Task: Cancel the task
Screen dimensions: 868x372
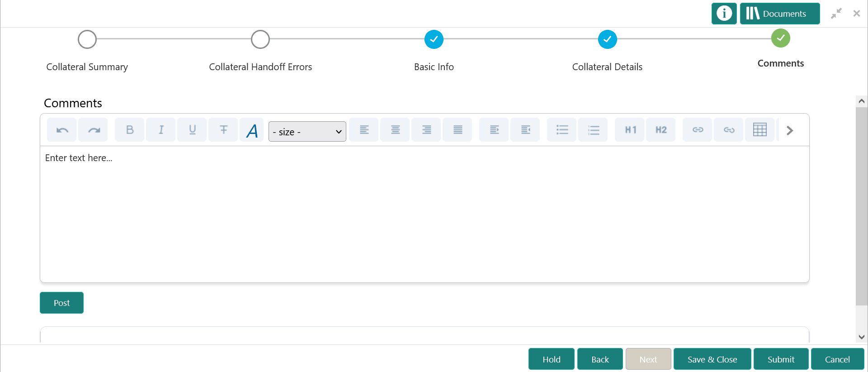Action: click(x=838, y=359)
